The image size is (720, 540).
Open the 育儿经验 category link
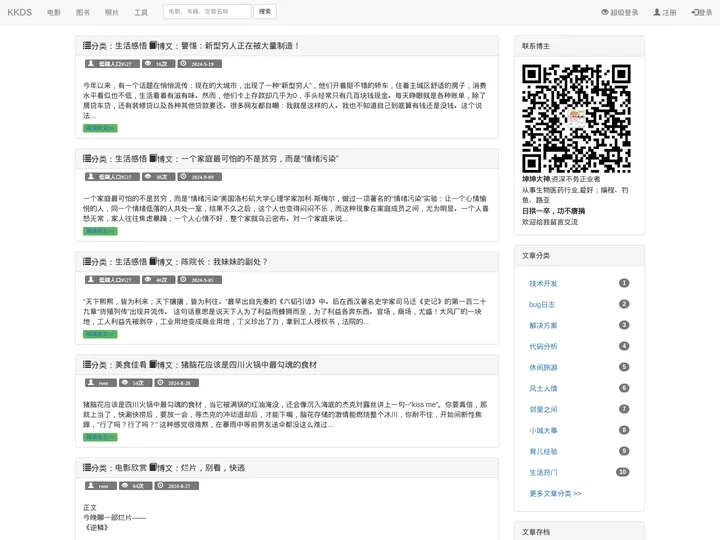coord(543,451)
